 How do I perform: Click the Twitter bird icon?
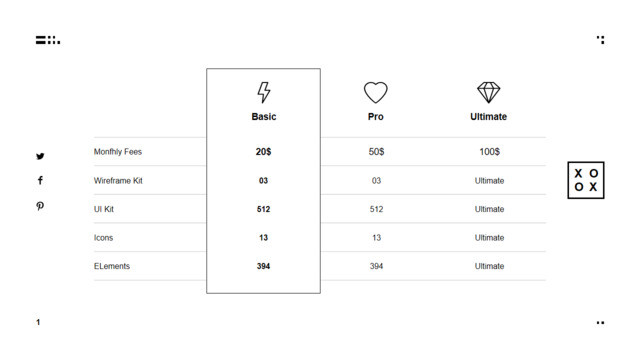point(40,156)
